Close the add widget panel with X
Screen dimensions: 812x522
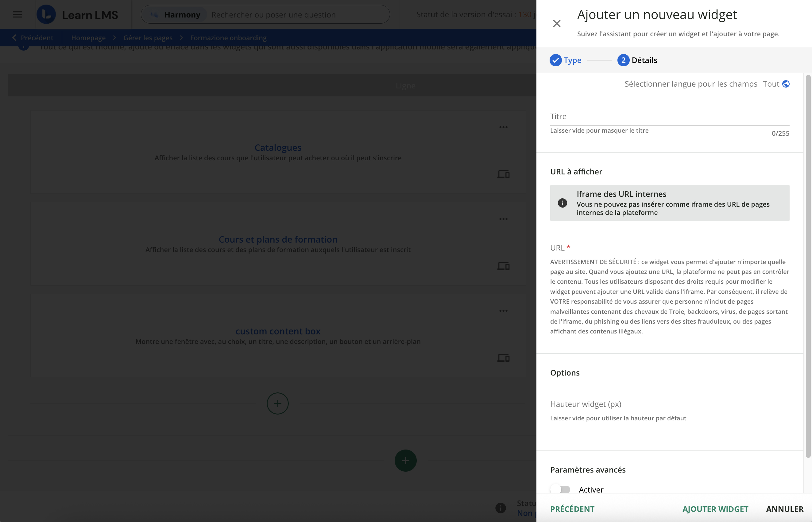(557, 23)
